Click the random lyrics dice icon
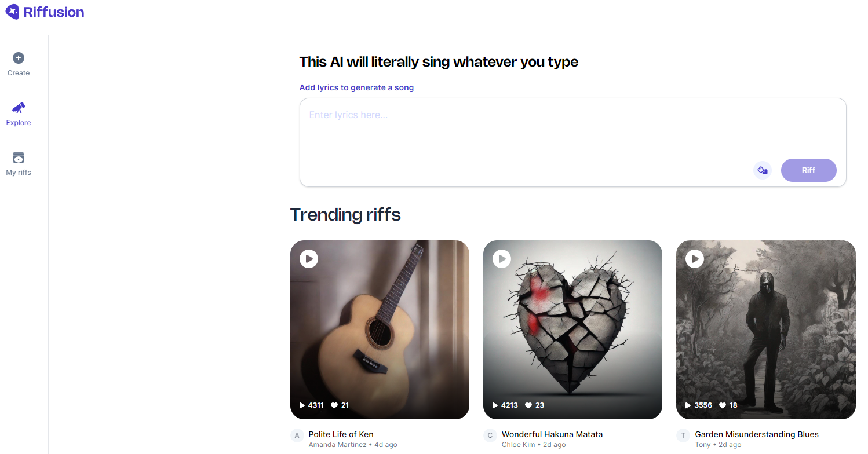 click(x=763, y=170)
